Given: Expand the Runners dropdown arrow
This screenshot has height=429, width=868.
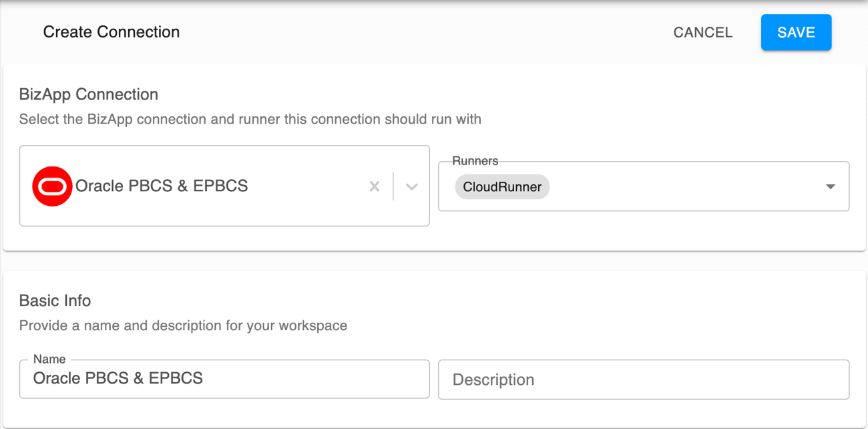Looking at the screenshot, I should [830, 186].
